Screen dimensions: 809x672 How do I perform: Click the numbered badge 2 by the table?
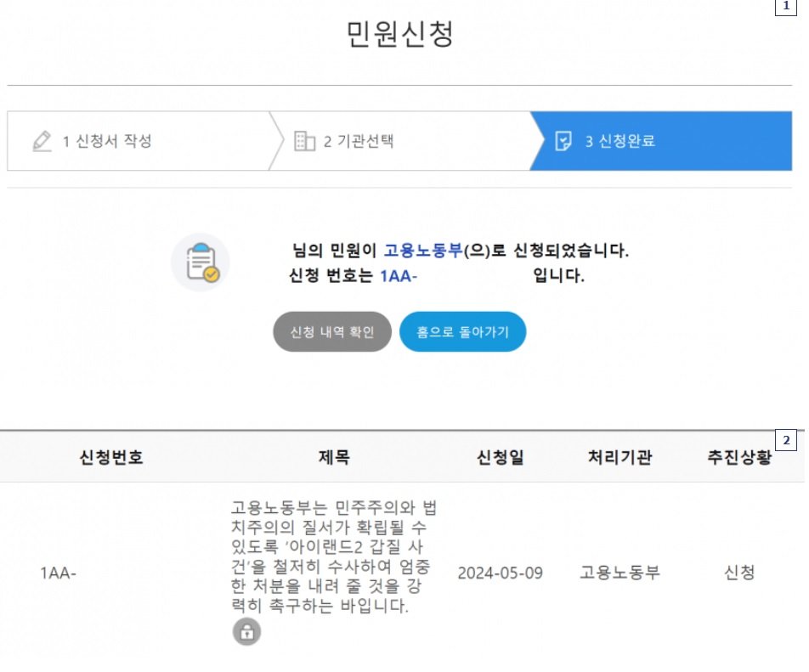coord(785,440)
